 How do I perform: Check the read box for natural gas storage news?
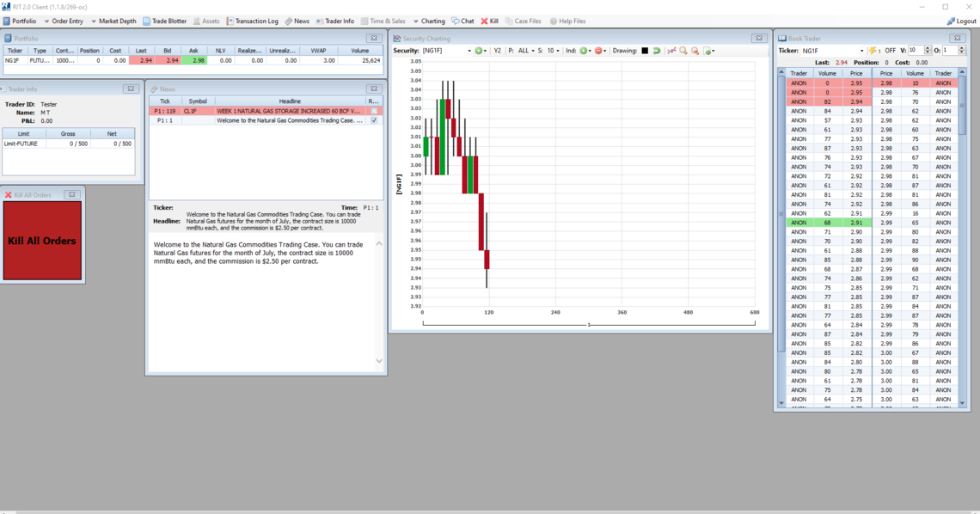pos(374,111)
